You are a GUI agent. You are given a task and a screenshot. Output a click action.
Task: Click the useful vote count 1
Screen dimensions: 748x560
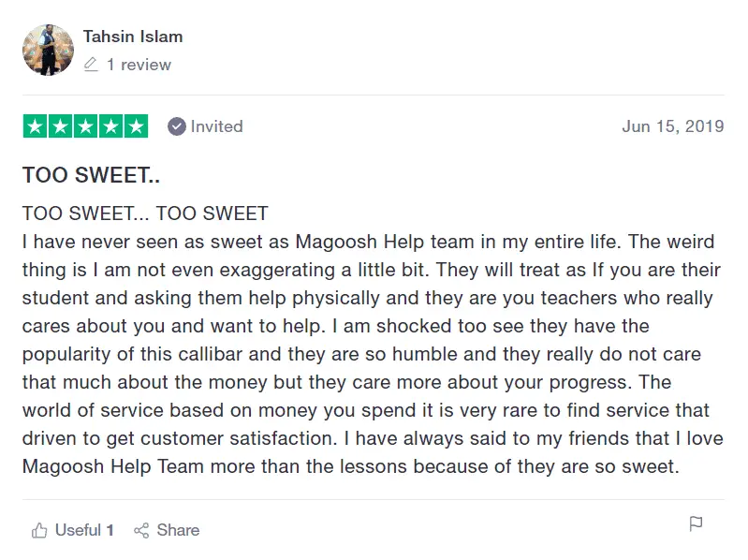click(x=110, y=530)
